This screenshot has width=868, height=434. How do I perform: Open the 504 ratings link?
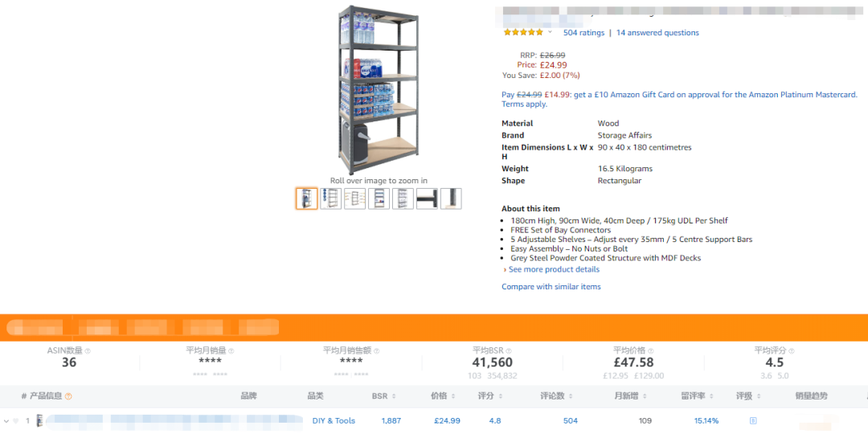click(583, 33)
